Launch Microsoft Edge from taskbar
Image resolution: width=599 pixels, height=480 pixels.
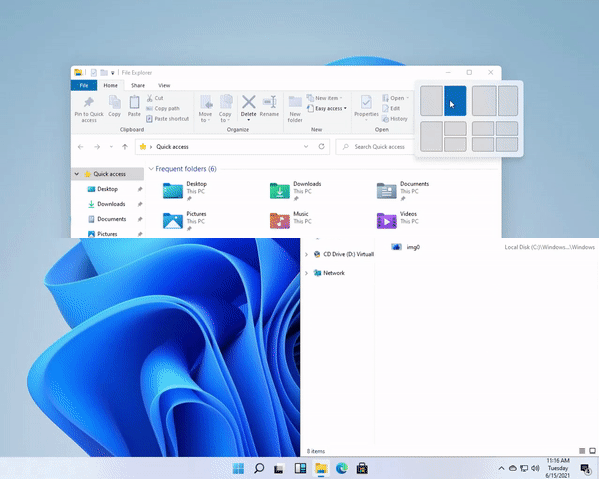coord(342,468)
